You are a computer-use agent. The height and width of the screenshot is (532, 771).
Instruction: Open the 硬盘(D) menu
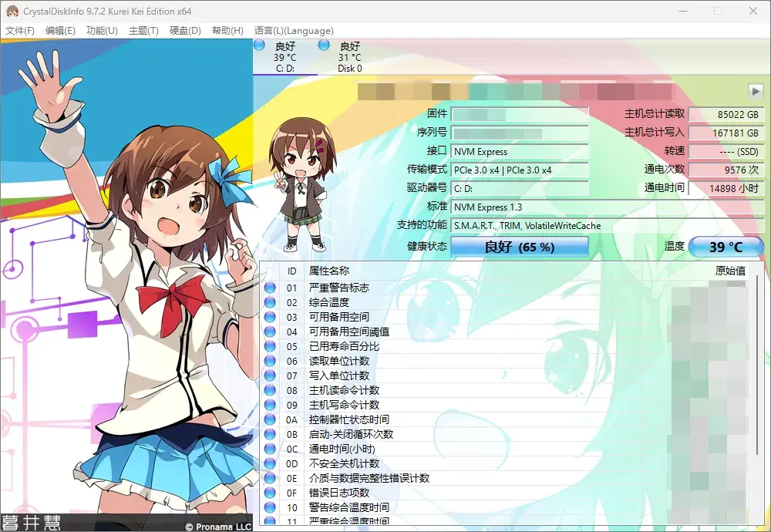coord(185,31)
